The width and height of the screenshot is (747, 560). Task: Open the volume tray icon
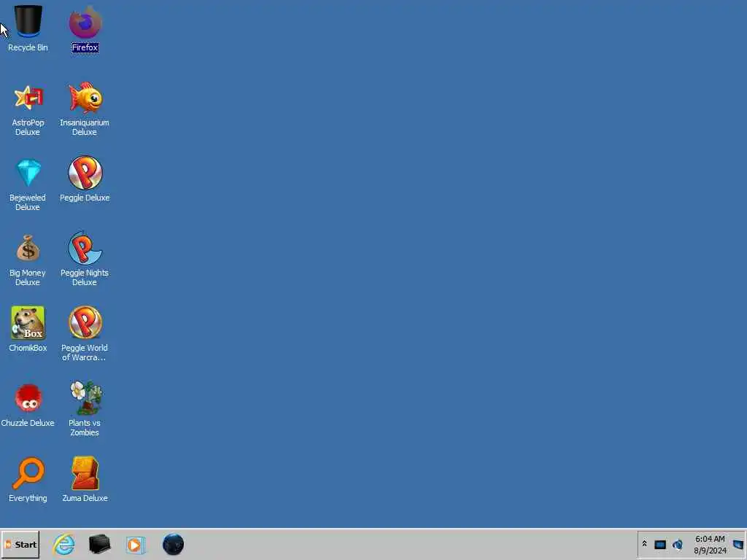pos(678,544)
